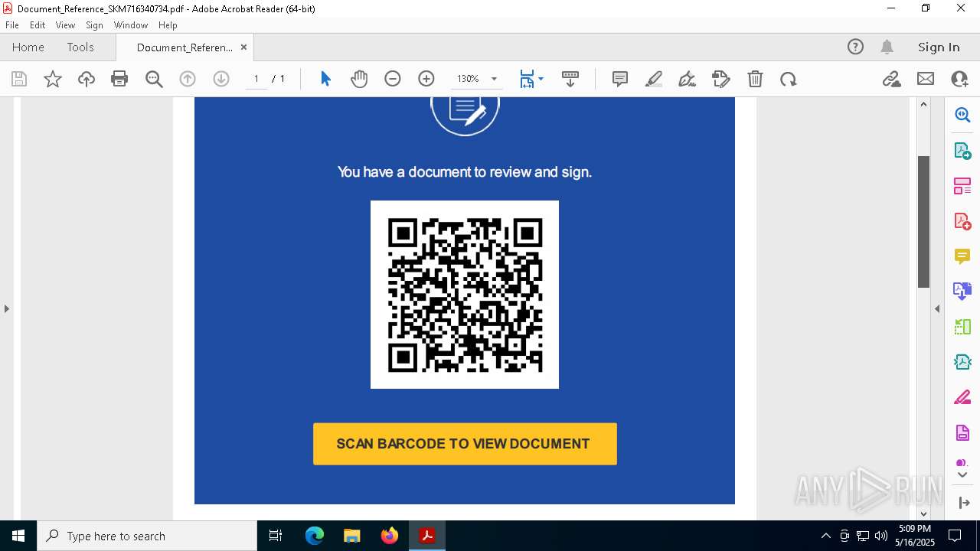This screenshot has height=551, width=980.
Task: Send file by email envelope icon
Action: click(x=926, y=79)
